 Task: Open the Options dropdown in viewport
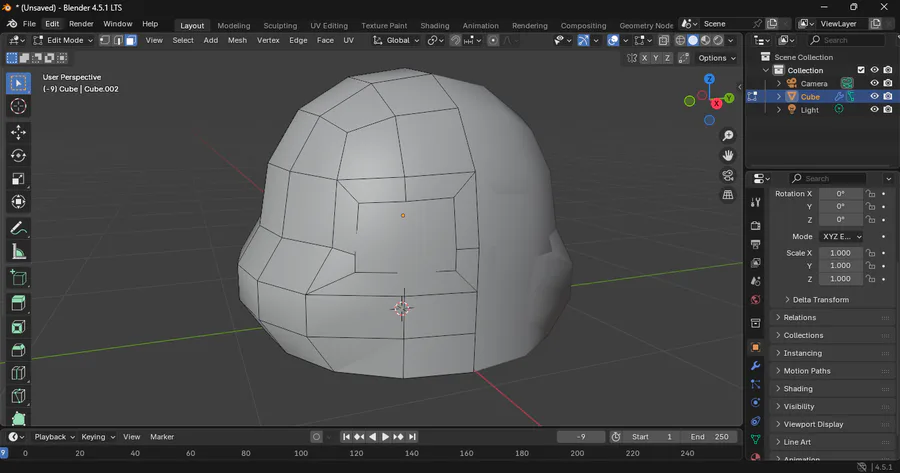(717, 58)
